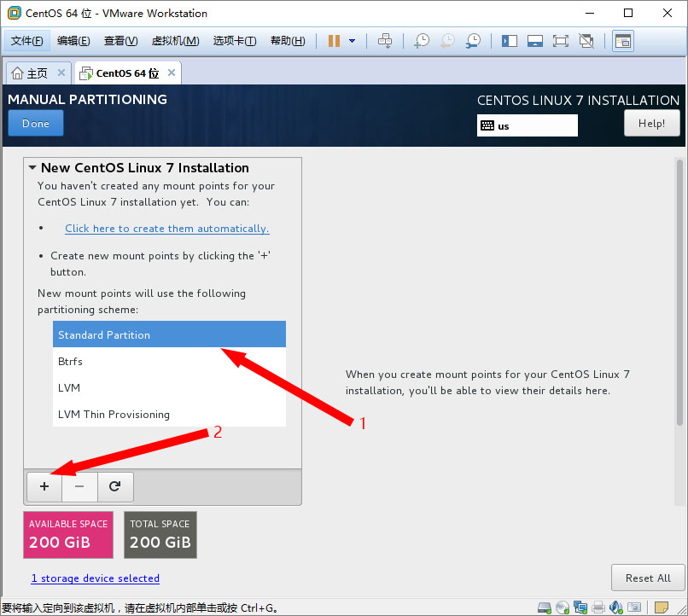This screenshot has width=688, height=616.
Task: Click the Done button
Action: tap(36, 124)
